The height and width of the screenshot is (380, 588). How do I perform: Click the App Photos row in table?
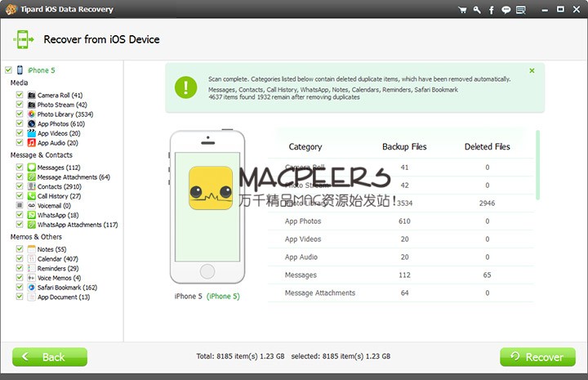click(x=401, y=221)
